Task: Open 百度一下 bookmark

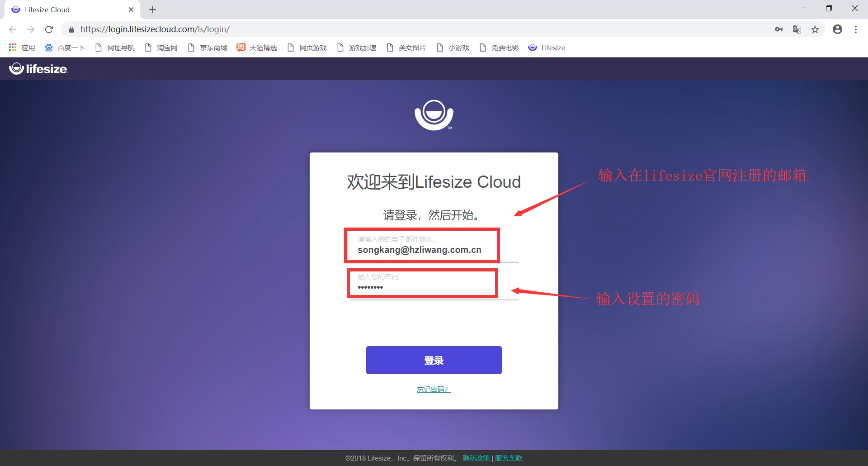Action: [x=65, y=48]
